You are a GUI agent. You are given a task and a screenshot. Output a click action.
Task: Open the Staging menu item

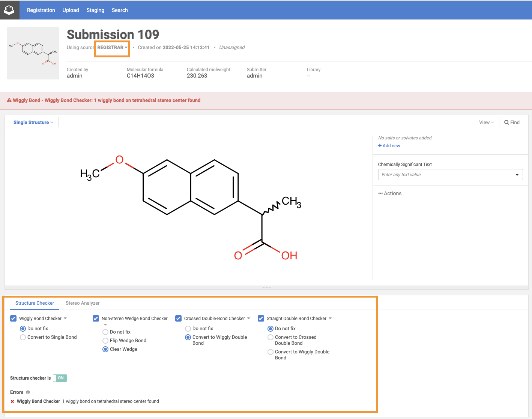pos(95,10)
